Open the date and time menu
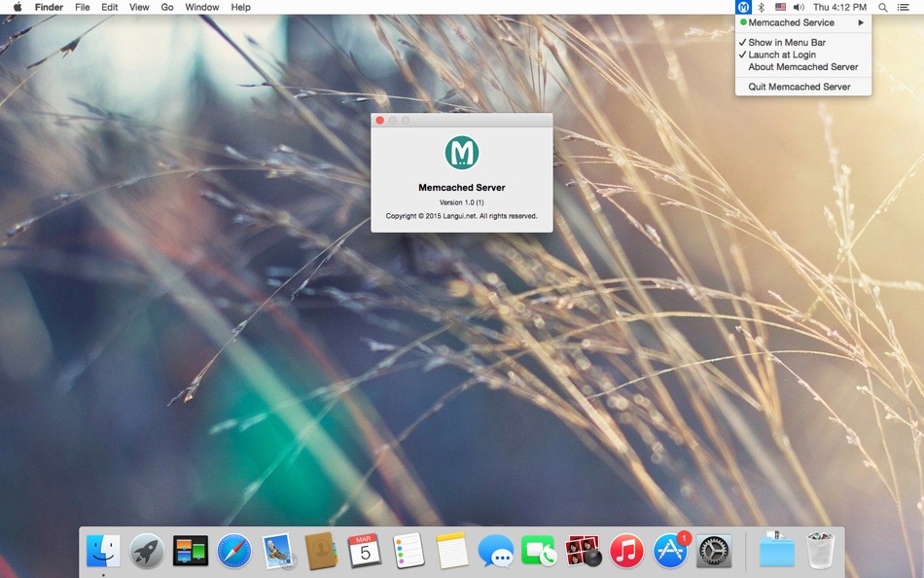 click(839, 7)
